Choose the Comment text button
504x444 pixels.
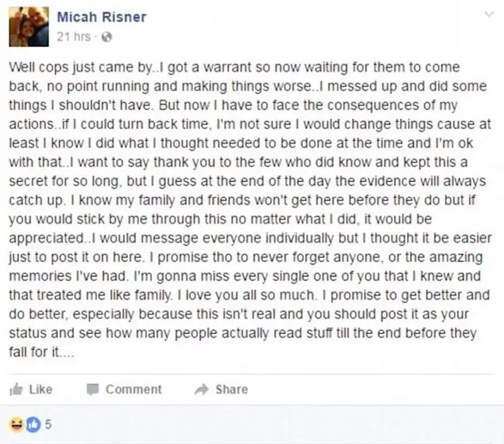pyautogui.click(x=134, y=390)
